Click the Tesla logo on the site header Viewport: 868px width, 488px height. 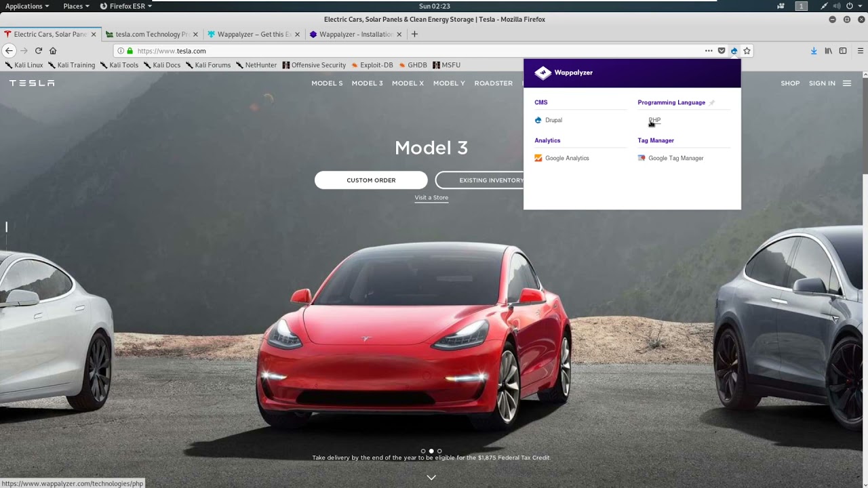pos(32,83)
